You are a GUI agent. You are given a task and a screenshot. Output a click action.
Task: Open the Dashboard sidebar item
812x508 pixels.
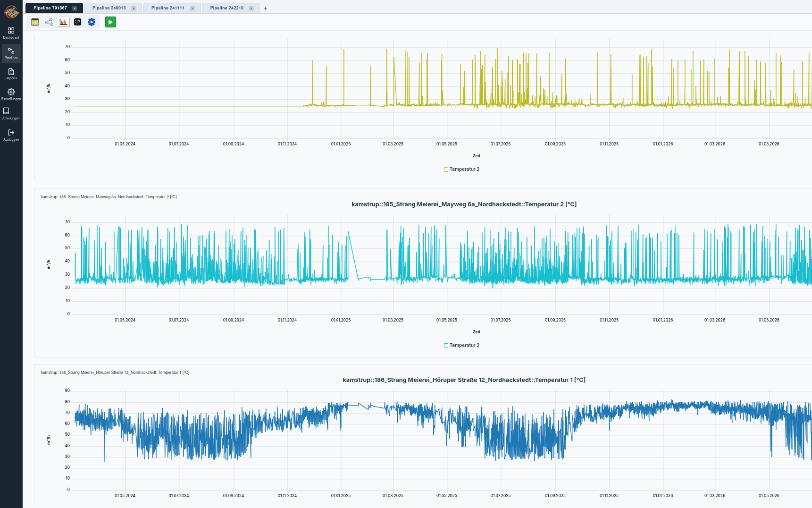point(11,33)
